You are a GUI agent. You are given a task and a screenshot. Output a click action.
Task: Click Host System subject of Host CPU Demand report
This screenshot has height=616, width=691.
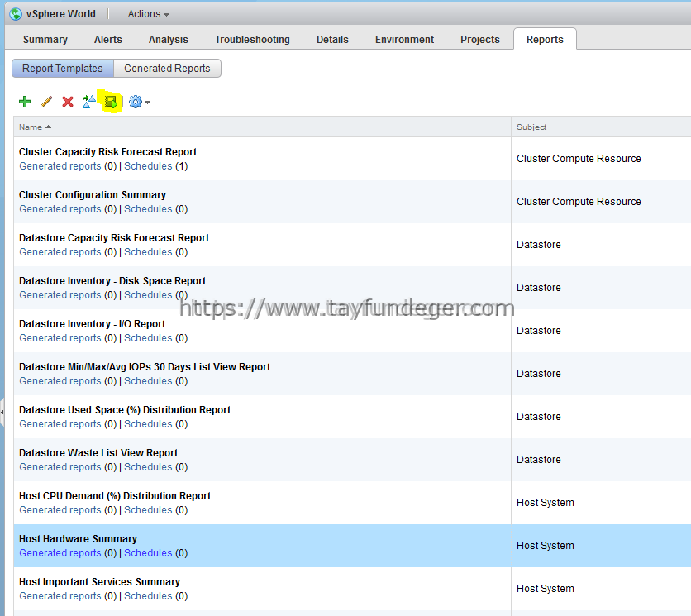[x=546, y=502]
